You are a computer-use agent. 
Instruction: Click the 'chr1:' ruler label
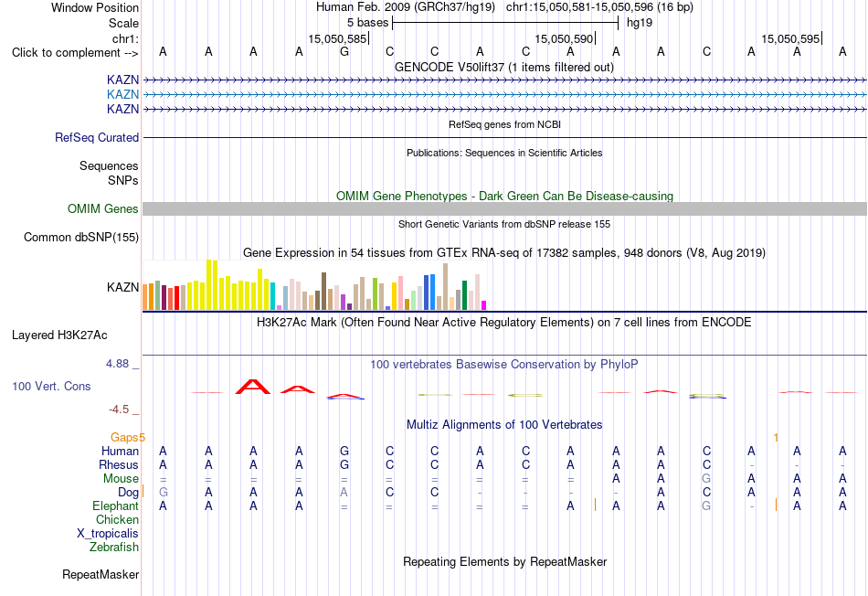point(125,38)
